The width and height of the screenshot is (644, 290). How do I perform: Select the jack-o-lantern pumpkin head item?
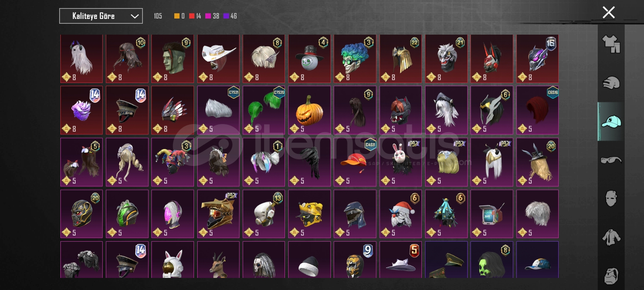point(310,110)
